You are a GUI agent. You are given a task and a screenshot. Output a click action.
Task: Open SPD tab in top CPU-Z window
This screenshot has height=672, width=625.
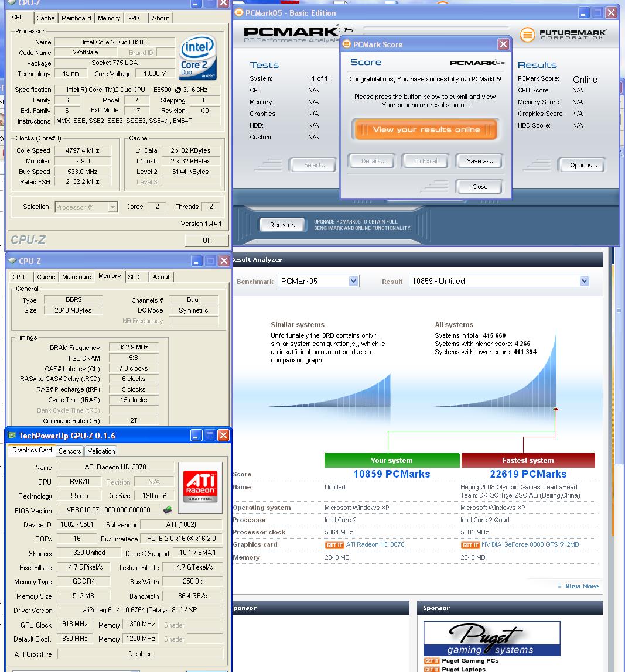(x=134, y=18)
